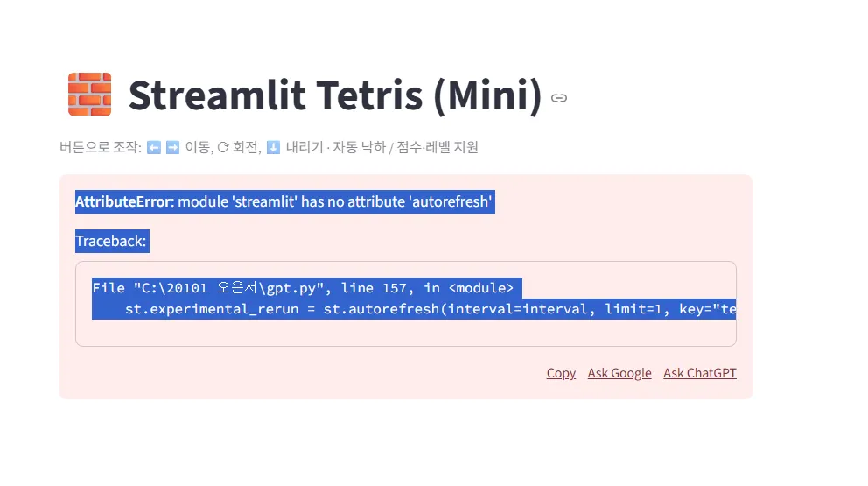The height and width of the screenshot is (486, 868).
Task: Click the right arrow emoji in the caption
Action: pyautogui.click(x=172, y=147)
